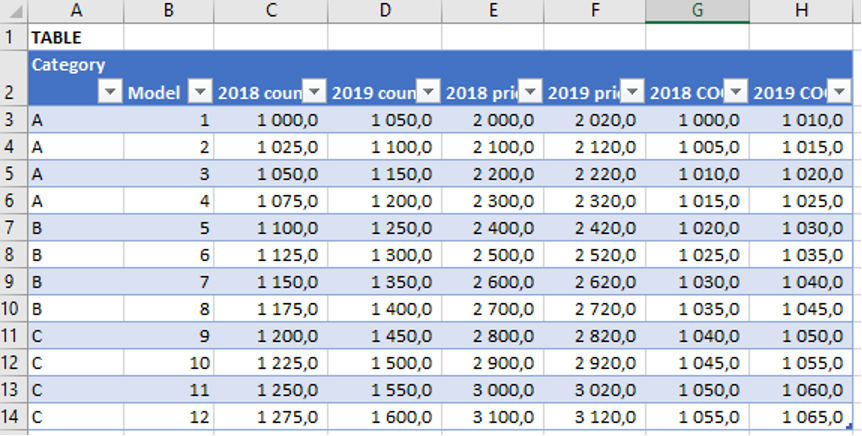The image size is (862, 436).
Task: Click the TABLE title cell
Action: (x=76, y=37)
